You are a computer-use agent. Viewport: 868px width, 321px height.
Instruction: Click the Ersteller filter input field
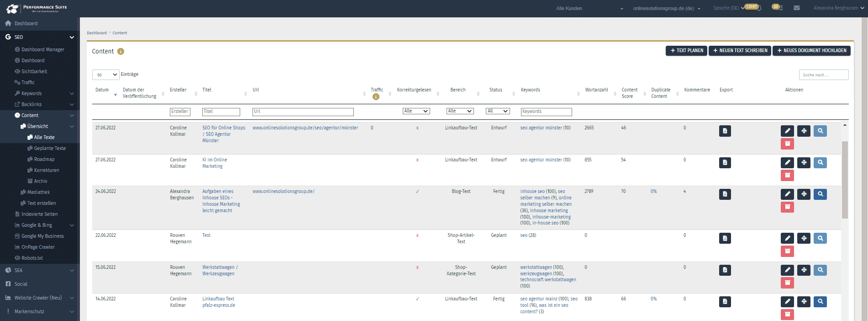[x=180, y=112]
